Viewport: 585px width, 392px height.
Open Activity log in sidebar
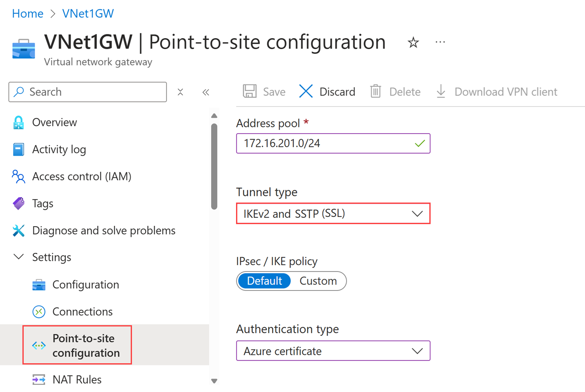(59, 149)
